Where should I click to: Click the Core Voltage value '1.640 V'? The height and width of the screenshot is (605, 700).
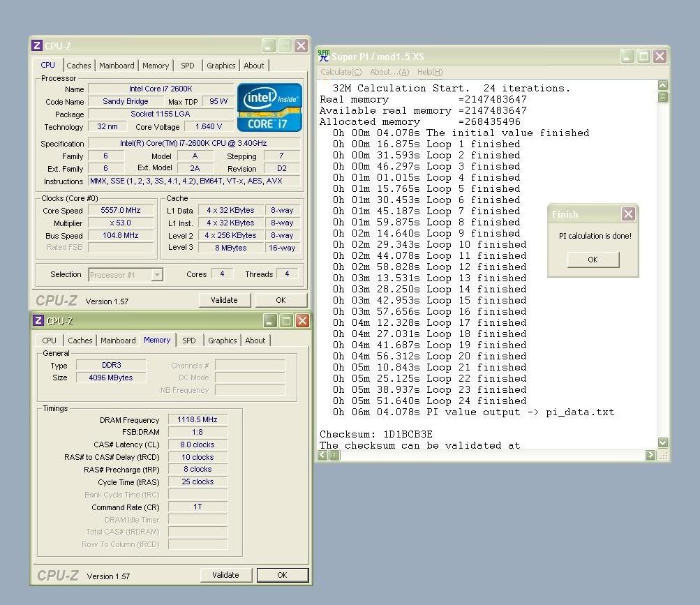[209, 127]
